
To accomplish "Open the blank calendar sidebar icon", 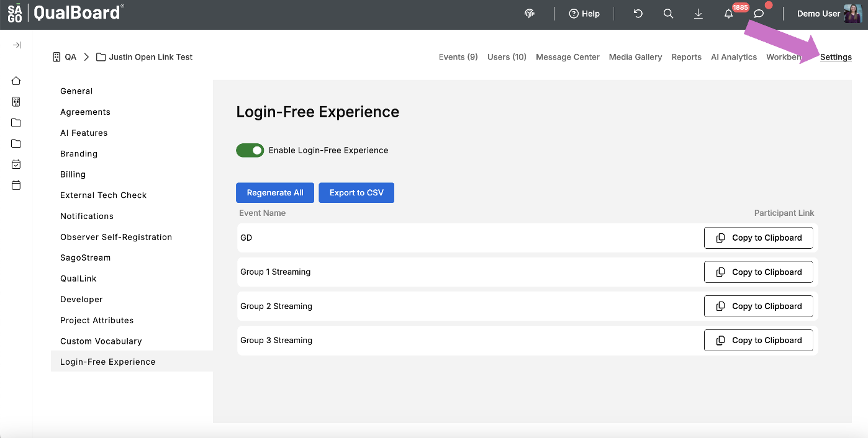I will click(16, 185).
